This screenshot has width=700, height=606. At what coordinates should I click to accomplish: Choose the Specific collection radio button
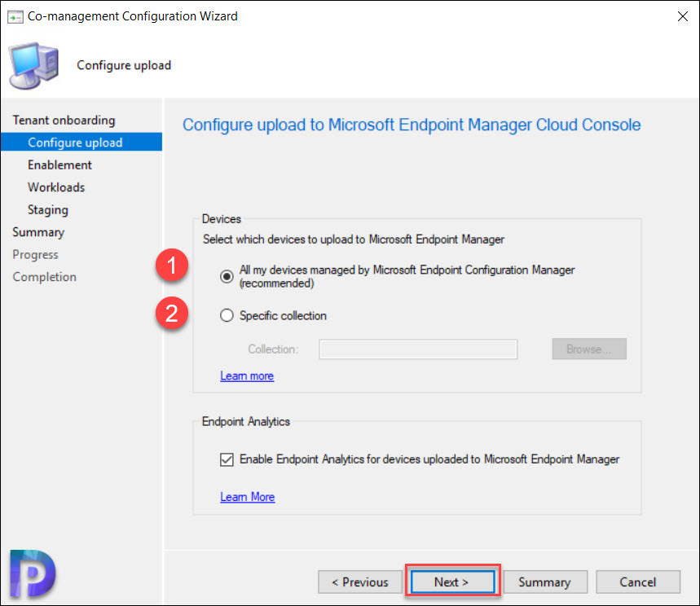click(227, 315)
